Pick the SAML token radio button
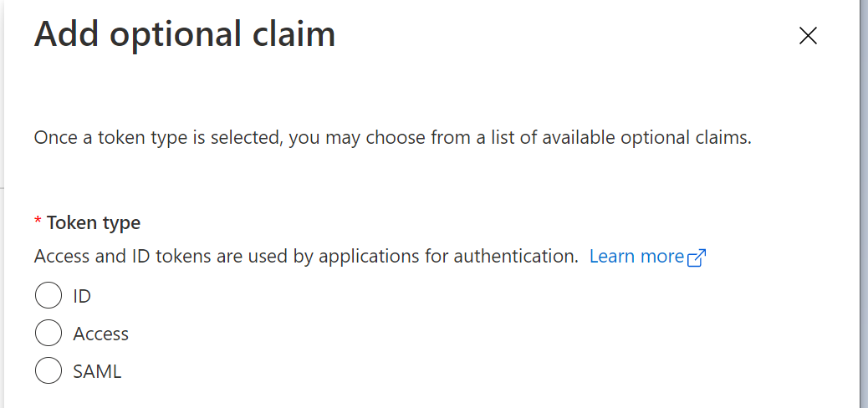Viewport: 868px width, 408px height. pos(49,371)
